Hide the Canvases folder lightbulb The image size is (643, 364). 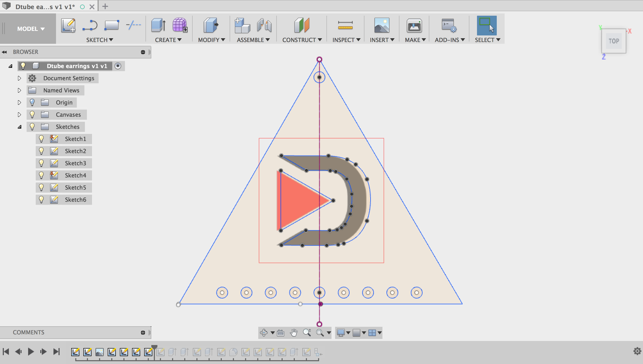(x=32, y=114)
